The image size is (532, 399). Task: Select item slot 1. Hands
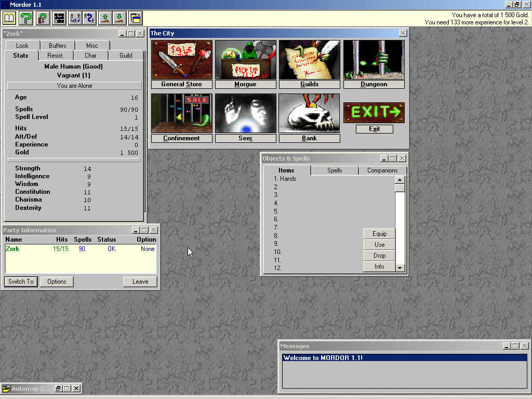coord(285,179)
